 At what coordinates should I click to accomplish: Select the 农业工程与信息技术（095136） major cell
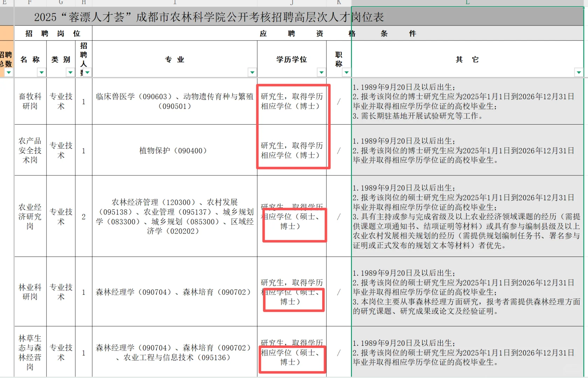pos(175,352)
